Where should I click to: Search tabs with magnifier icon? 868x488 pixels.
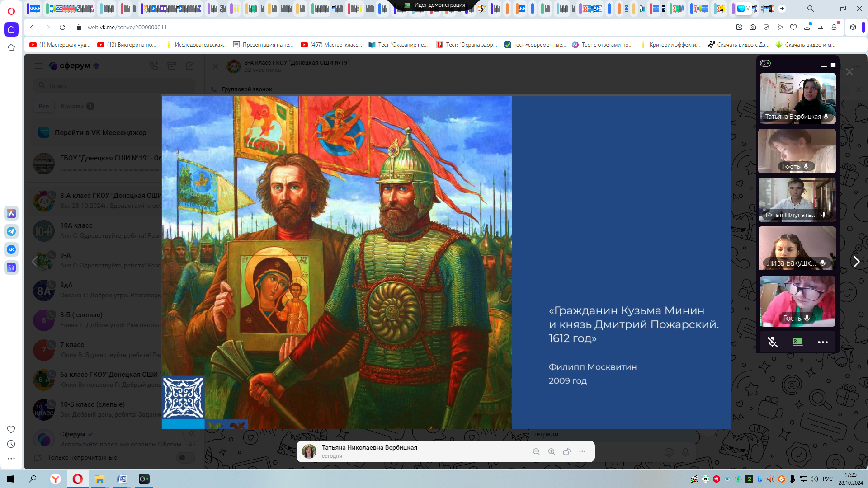click(x=811, y=9)
